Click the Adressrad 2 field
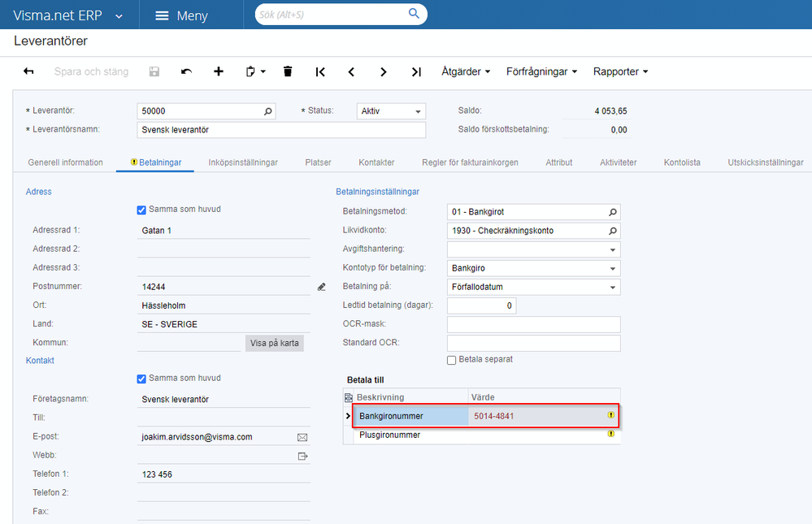The width and height of the screenshot is (812, 524). [224, 249]
